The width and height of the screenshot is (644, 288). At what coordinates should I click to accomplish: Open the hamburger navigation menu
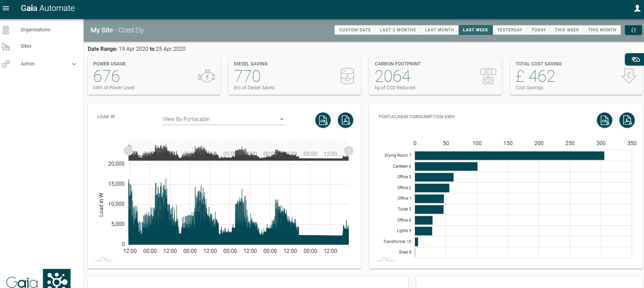pyautogui.click(x=6, y=8)
